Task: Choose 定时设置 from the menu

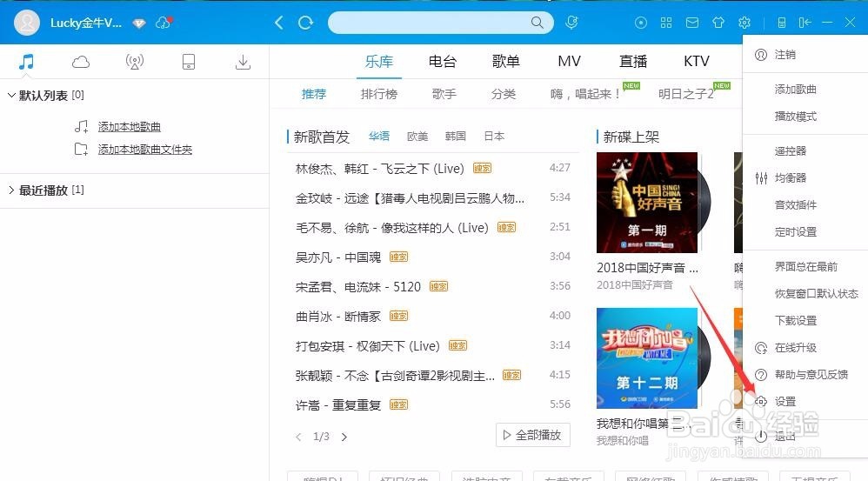Action: pos(796,232)
